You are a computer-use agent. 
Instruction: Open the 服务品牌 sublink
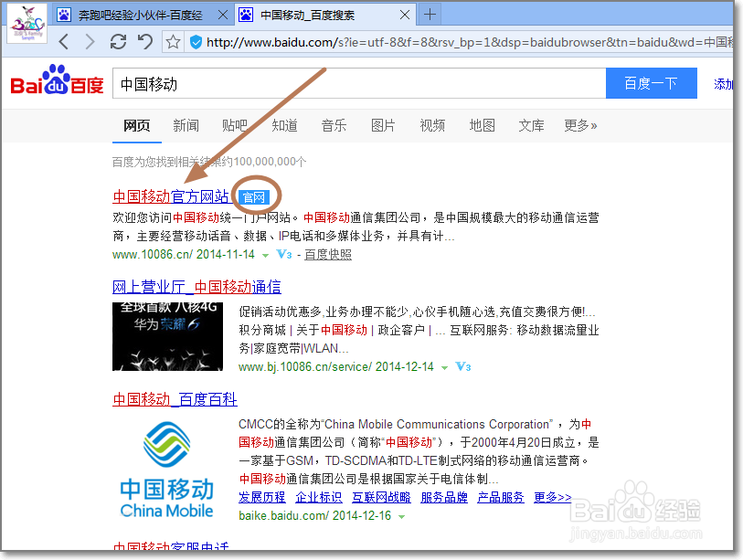(x=444, y=498)
